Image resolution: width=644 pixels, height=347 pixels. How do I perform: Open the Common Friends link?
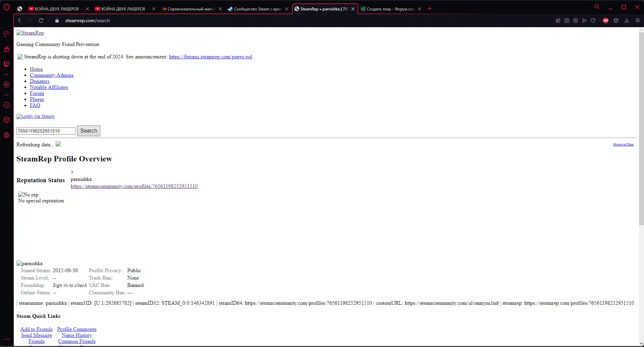tap(77, 341)
